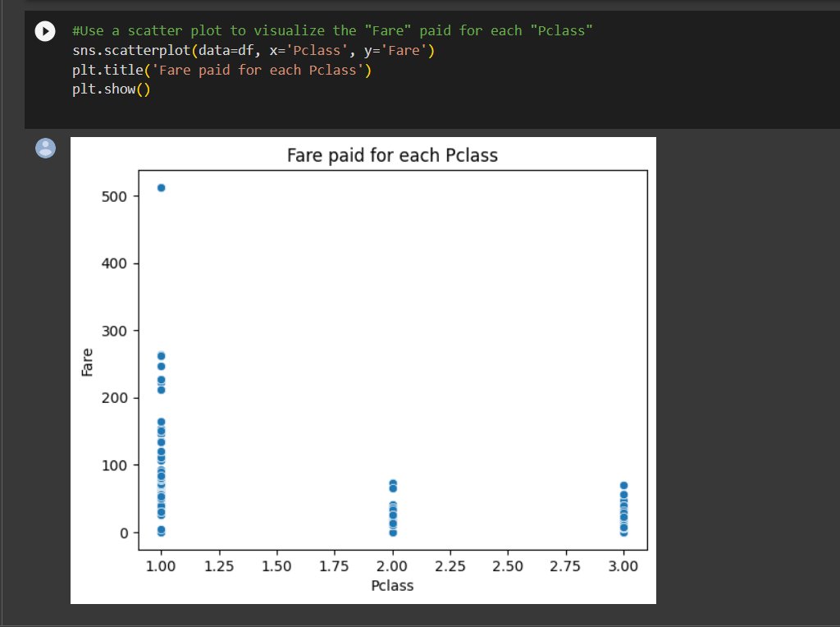Click the 3.00 tick label on x-axis
The width and height of the screenshot is (840, 627).
tap(623, 566)
